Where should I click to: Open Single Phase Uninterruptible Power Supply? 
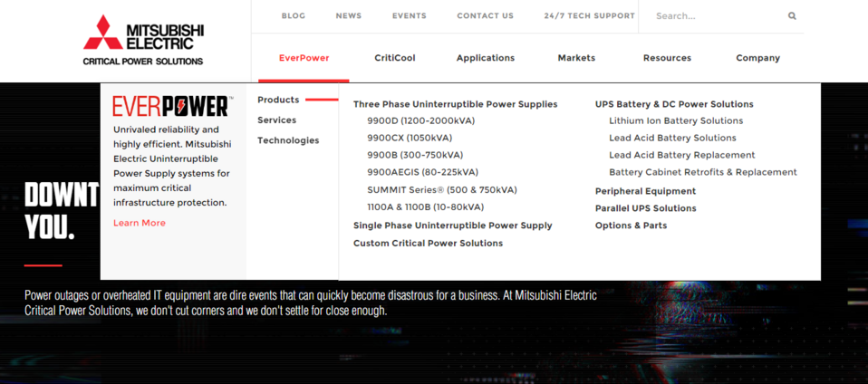(x=453, y=226)
